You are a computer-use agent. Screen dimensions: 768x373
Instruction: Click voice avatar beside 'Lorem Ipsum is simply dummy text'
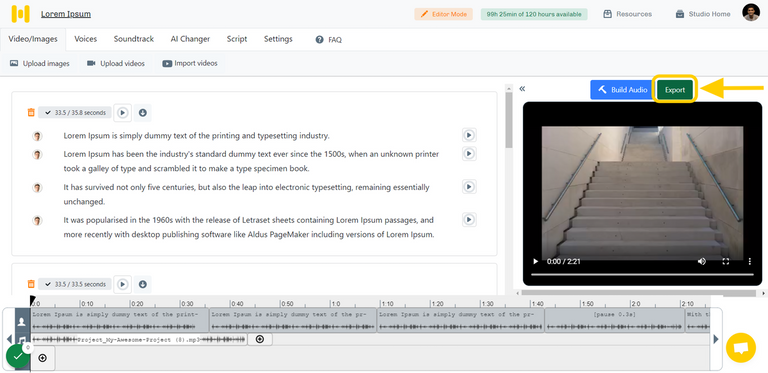(x=37, y=136)
